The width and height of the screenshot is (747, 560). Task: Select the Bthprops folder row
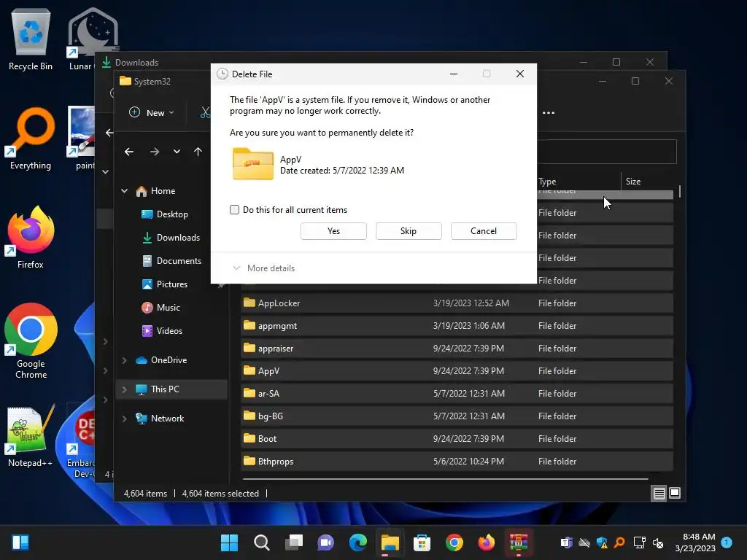pos(457,462)
